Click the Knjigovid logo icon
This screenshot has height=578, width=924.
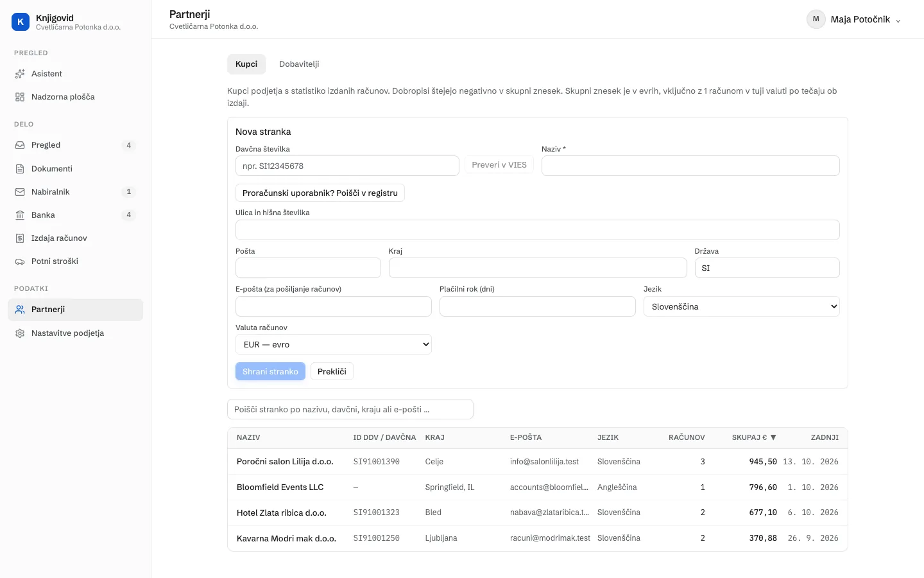(21, 22)
